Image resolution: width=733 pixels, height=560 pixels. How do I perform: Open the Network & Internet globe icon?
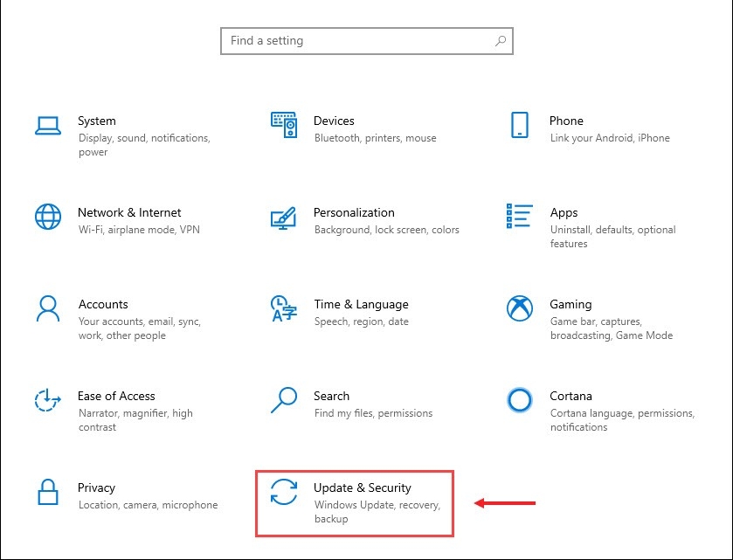click(x=48, y=217)
